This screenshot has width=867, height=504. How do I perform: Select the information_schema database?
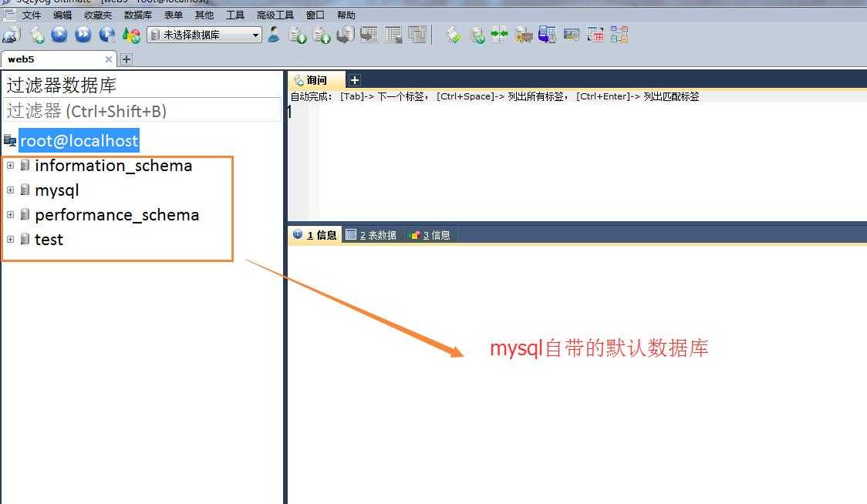coord(113,165)
